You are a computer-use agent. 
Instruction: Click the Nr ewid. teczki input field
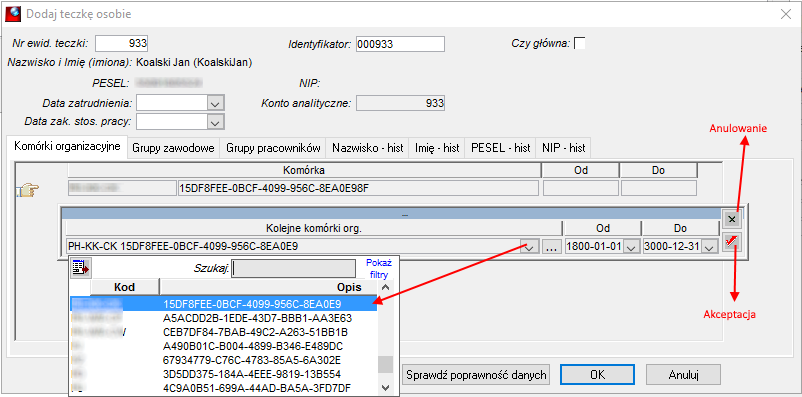click(122, 43)
